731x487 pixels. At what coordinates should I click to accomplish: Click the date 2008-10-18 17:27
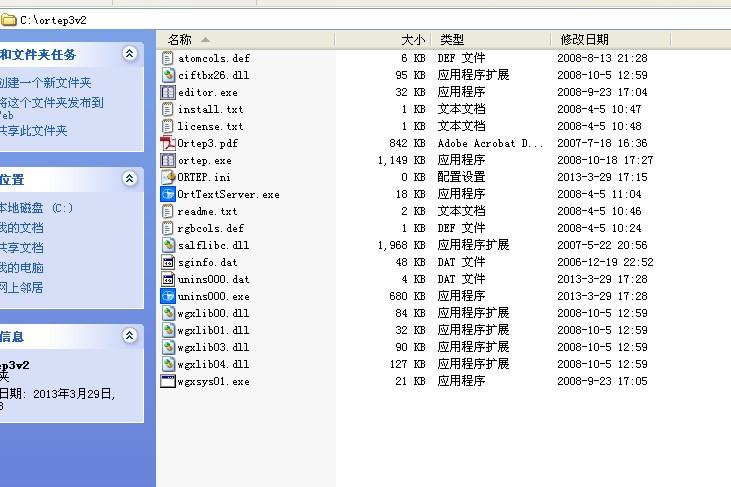pos(605,160)
